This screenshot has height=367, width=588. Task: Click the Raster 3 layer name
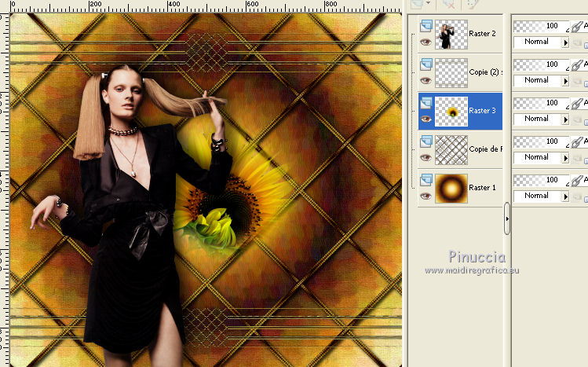[482, 111]
